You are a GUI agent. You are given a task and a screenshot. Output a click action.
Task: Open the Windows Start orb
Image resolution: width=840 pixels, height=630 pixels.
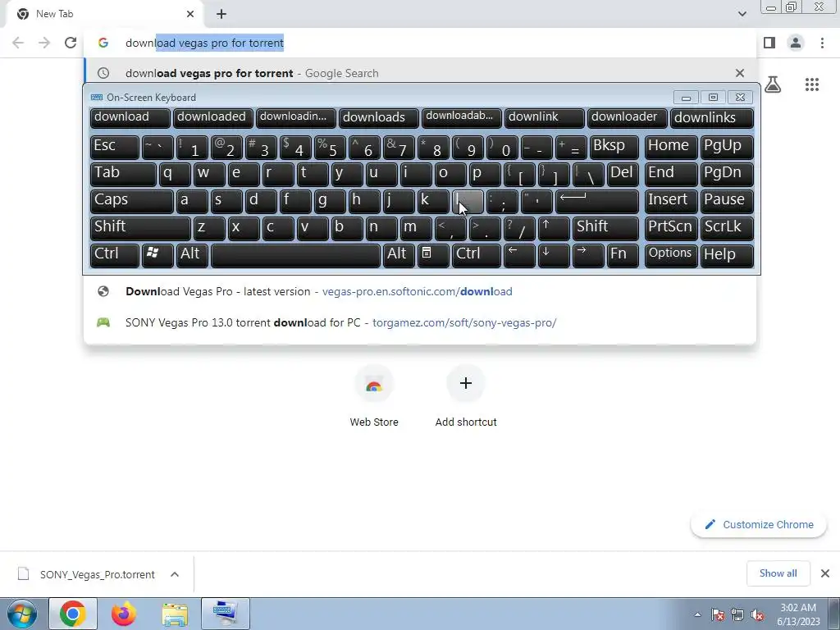coord(22,614)
